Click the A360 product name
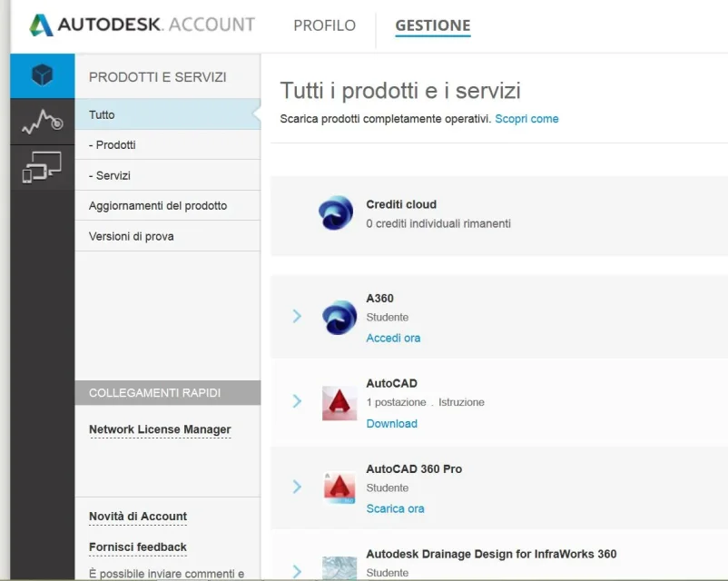Screen dimensions: 728x581 tap(379, 298)
